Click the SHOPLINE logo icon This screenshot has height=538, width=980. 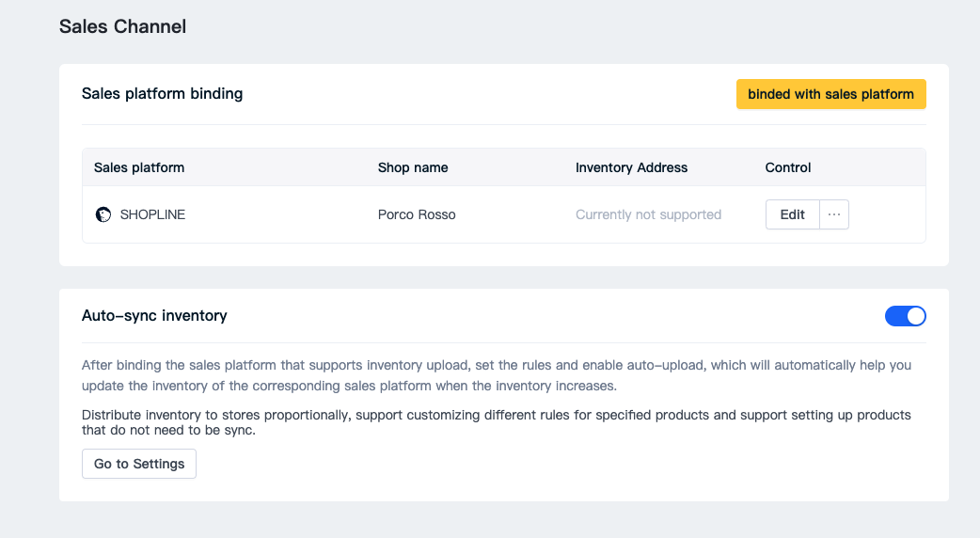click(x=103, y=214)
